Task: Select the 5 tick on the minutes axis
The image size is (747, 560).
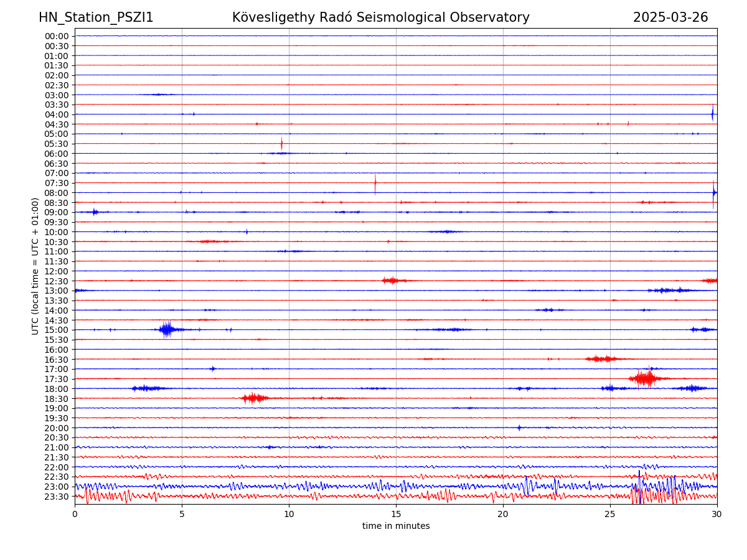Action: coord(182,514)
